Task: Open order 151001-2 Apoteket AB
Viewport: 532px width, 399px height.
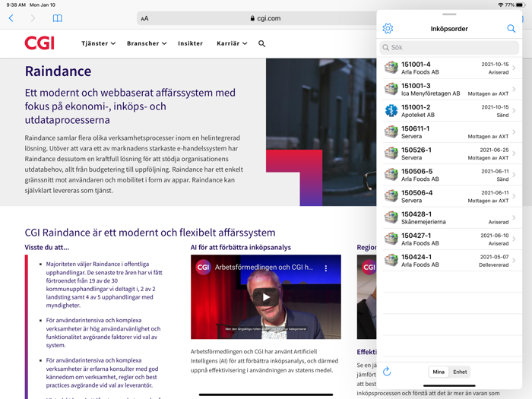Action: [449, 111]
